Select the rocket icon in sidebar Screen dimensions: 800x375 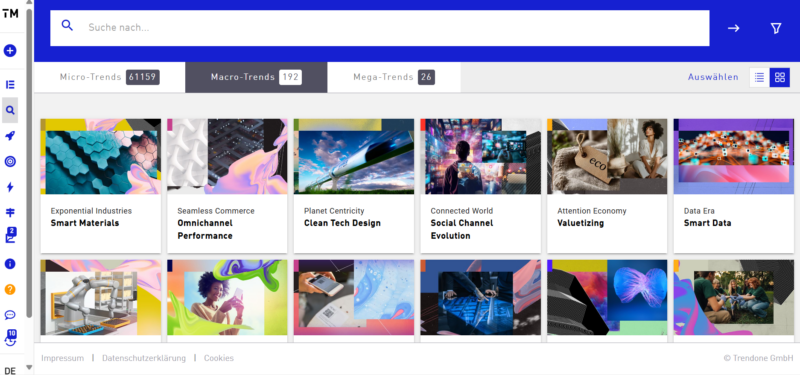coord(10,136)
